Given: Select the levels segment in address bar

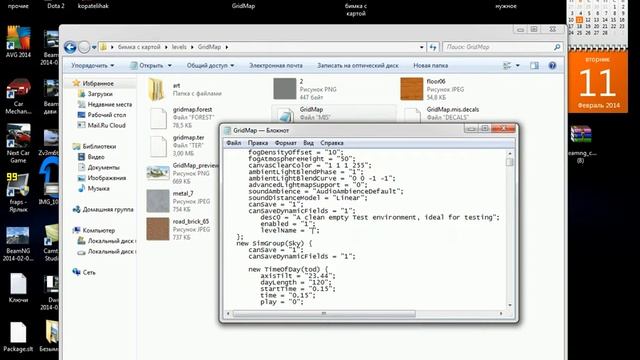Looking at the screenshot, I should click(x=179, y=47).
